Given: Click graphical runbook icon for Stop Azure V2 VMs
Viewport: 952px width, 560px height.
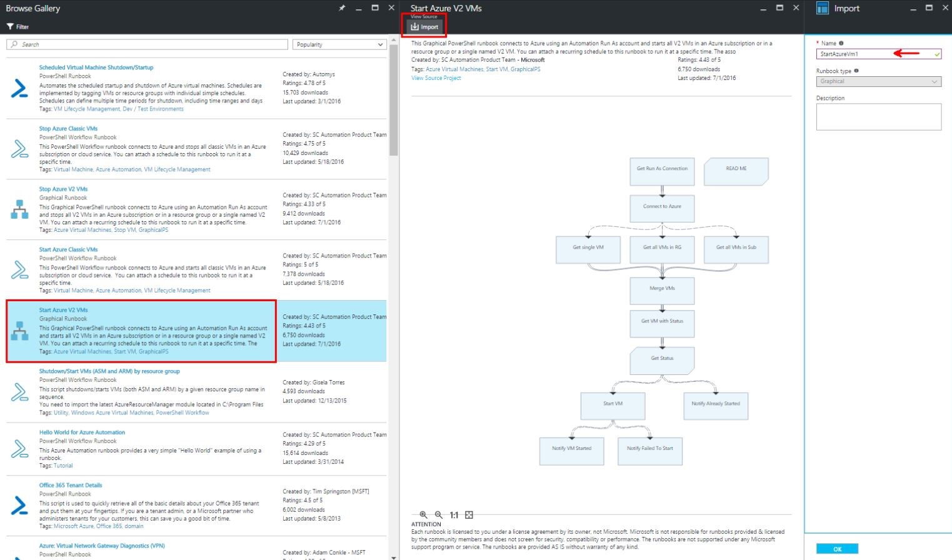Looking at the screenshot, I should 19,209.
